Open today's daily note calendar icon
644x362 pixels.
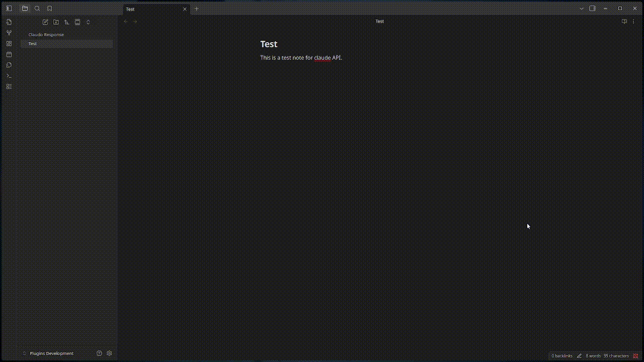point(9,54)
